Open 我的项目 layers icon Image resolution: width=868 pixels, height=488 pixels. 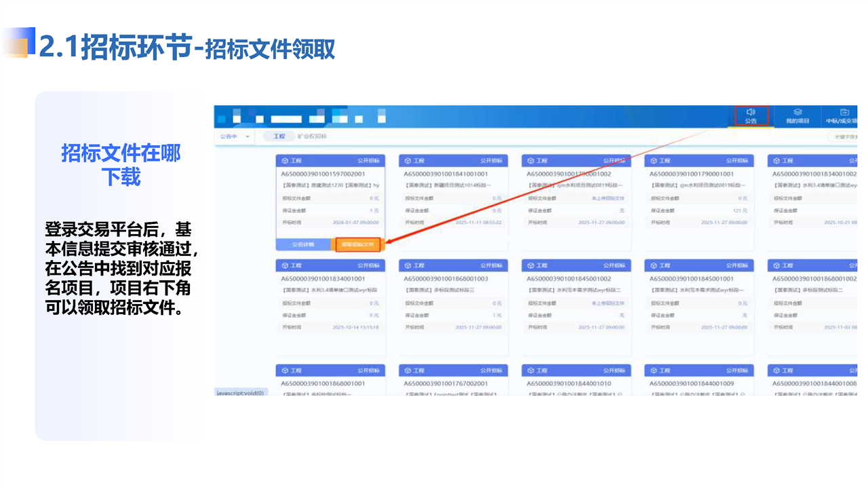(x=797, y=112)
